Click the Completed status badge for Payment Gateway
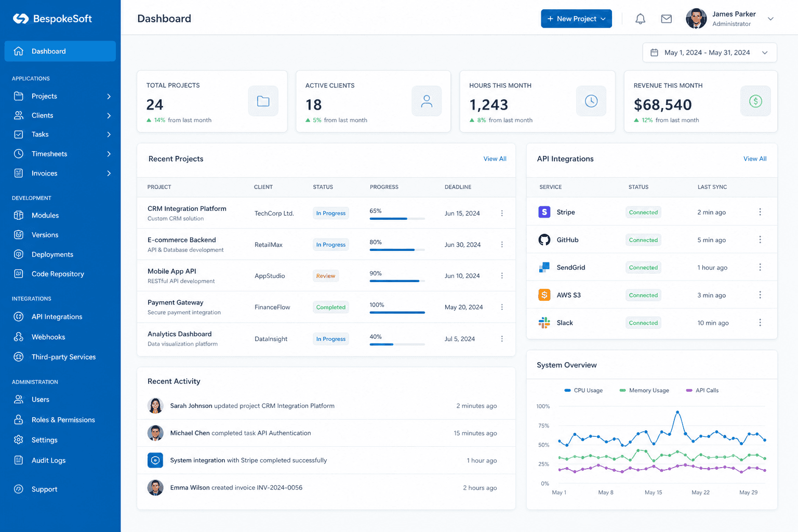The width and height of the screenshot is (798, 532). click(331, 307)
